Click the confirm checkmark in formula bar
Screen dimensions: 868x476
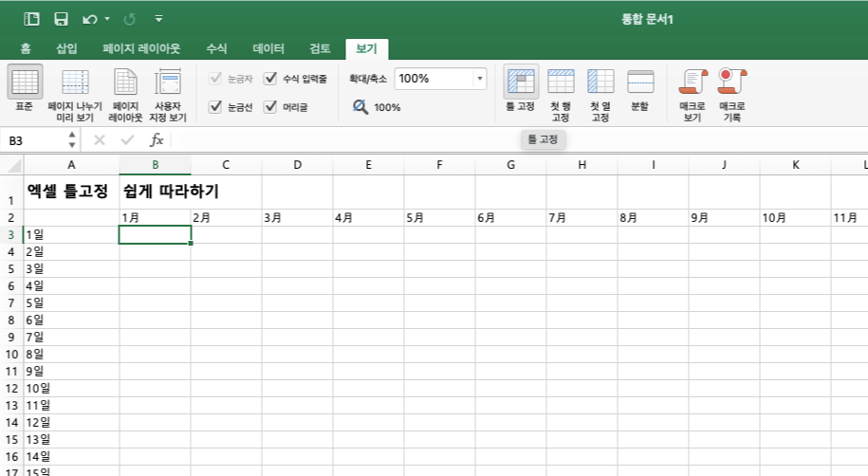click(x=128, y=140)
